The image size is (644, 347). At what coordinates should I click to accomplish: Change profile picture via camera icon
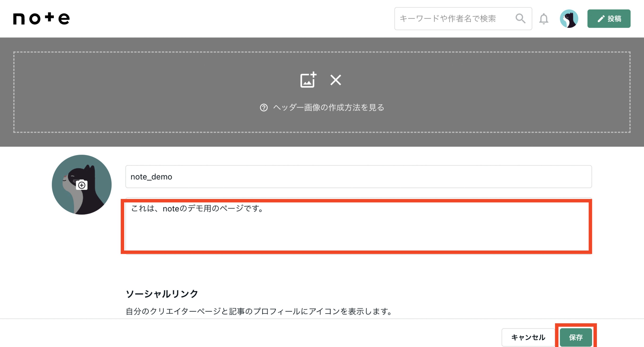(82, 185)
